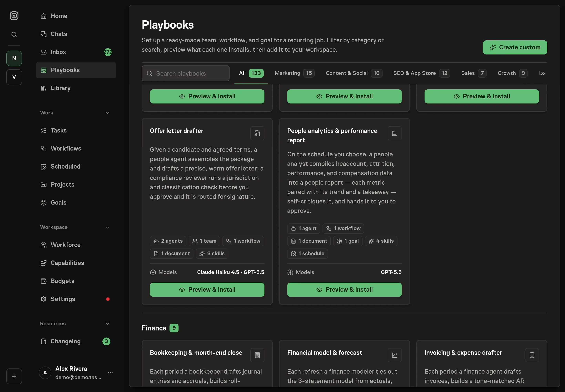Select the Marketing tab
This screenshot has width=565, height=392.
(294, 73)
